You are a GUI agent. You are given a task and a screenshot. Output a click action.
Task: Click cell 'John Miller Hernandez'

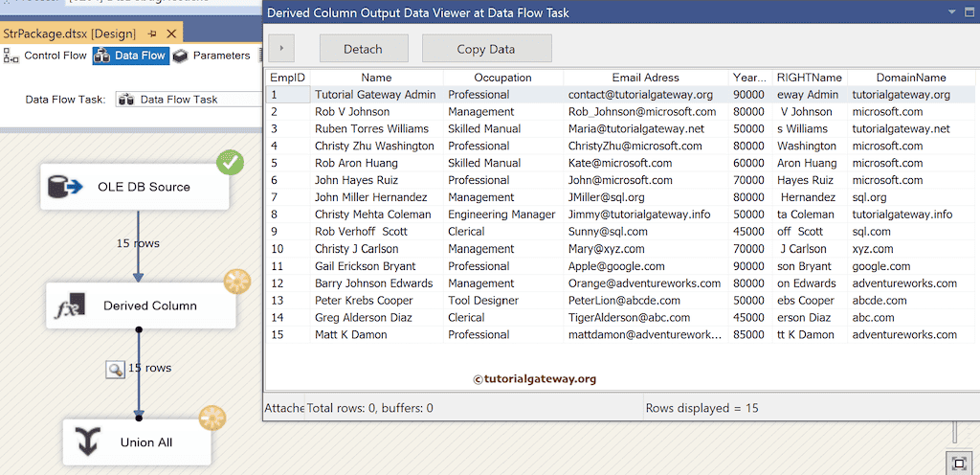tap(377, 197)
